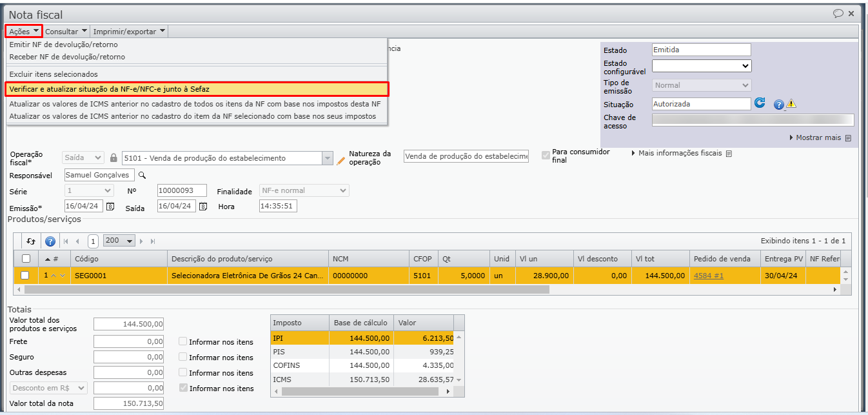The image size is (868, 415).
Task: Click the magnifier icon next to Responsável
Action: tap(143, 175)
